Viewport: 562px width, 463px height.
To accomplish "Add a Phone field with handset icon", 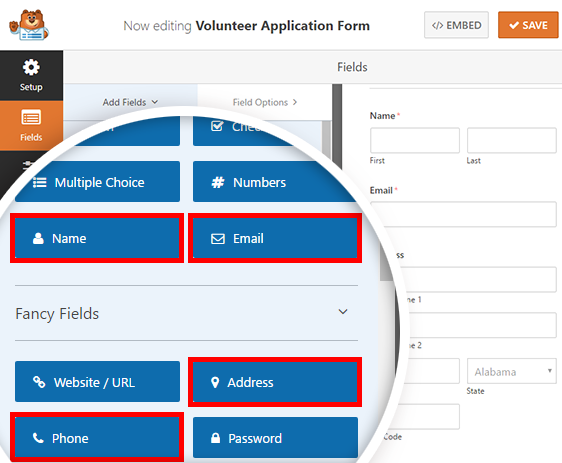I will click(97, 438).
